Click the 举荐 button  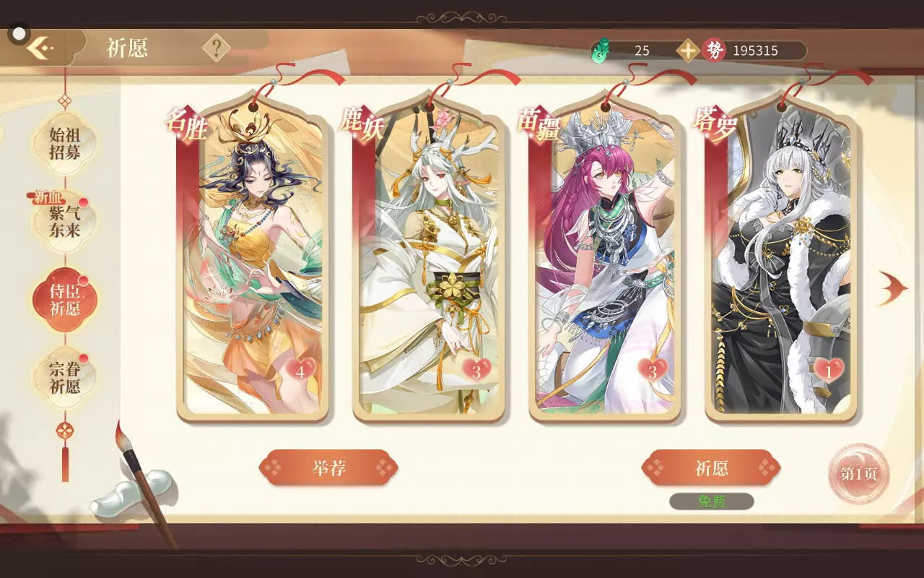[328, 468]
